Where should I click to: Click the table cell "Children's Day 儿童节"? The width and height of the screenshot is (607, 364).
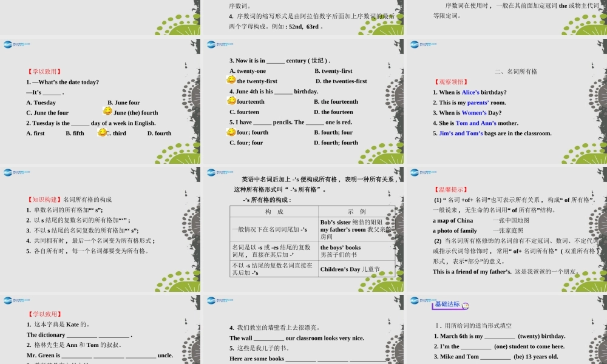point(350,269)
